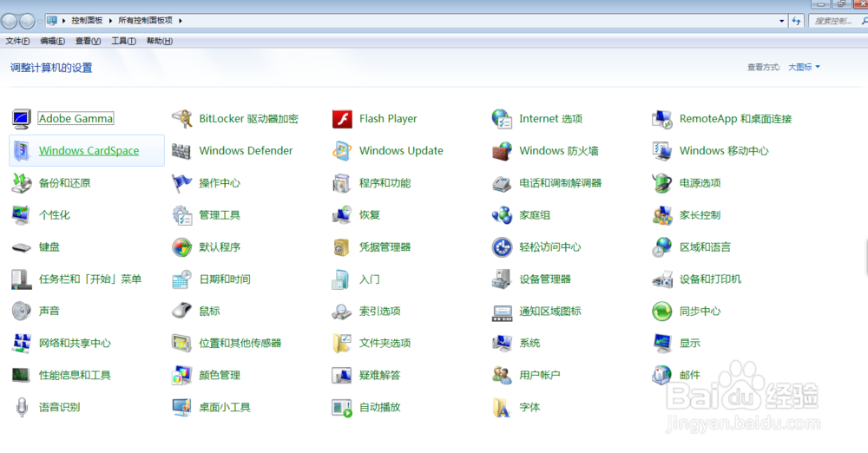Click the 所有控制面板项 breadcrumb
The width and height of the screenshot is (868, 453).
(145, 21)
